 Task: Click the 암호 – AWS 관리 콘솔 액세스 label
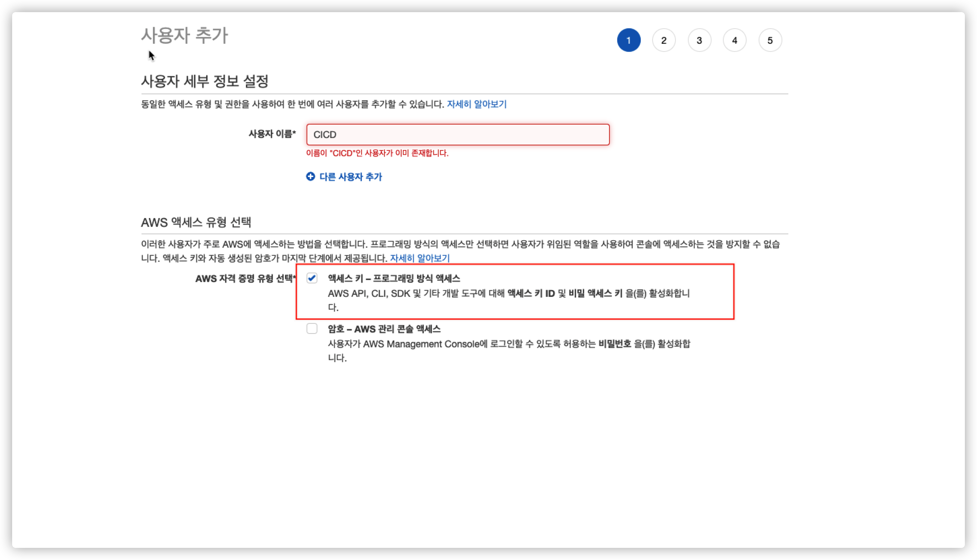point(384,329)
